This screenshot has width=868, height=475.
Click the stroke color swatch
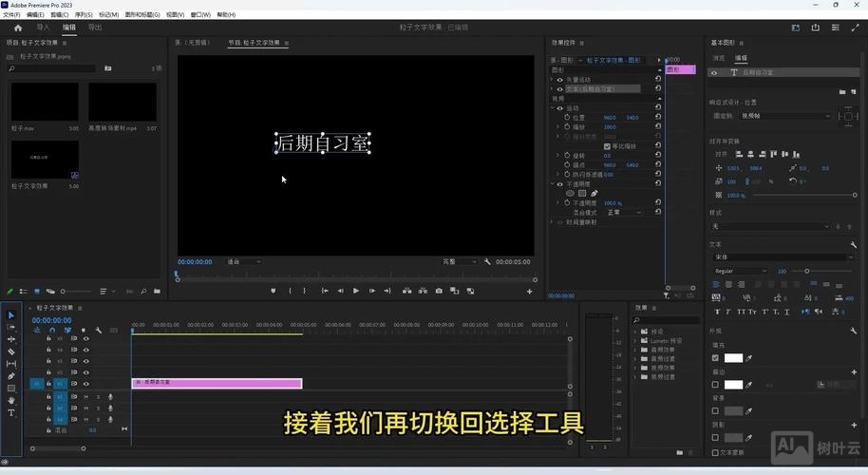[733, 385]
